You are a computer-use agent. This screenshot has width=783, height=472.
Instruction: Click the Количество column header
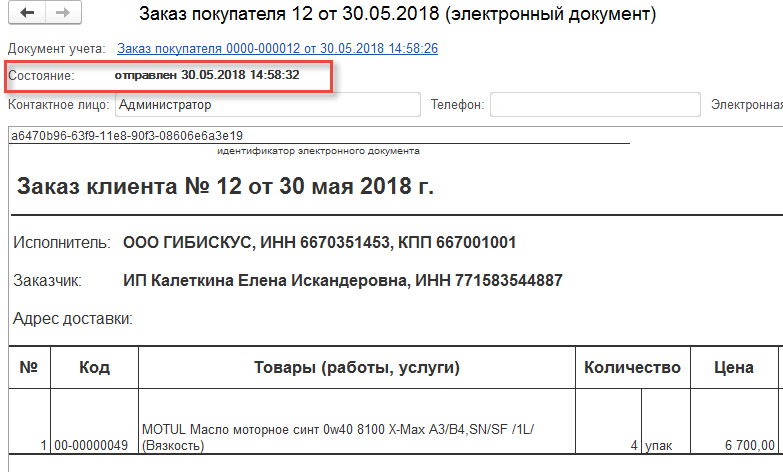click(x=632, y=368)
